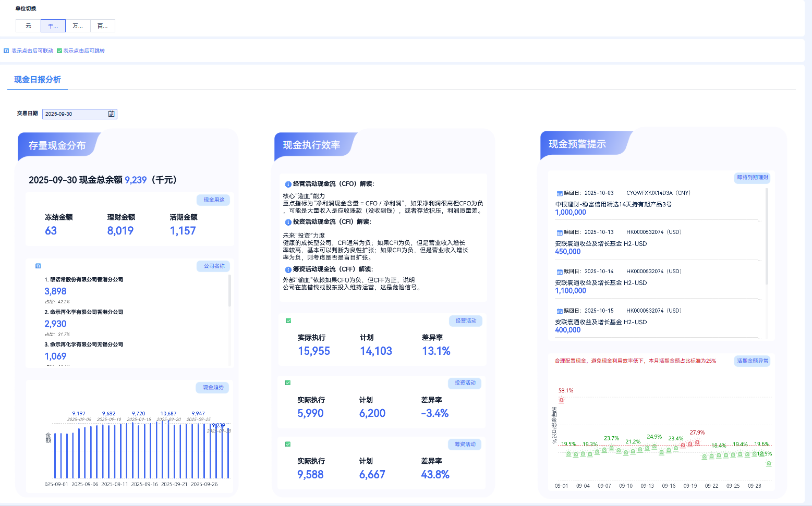This screenshot has width=812, height=506.
Task: Select the 千… unit option
Action: [x=53, y=26]
